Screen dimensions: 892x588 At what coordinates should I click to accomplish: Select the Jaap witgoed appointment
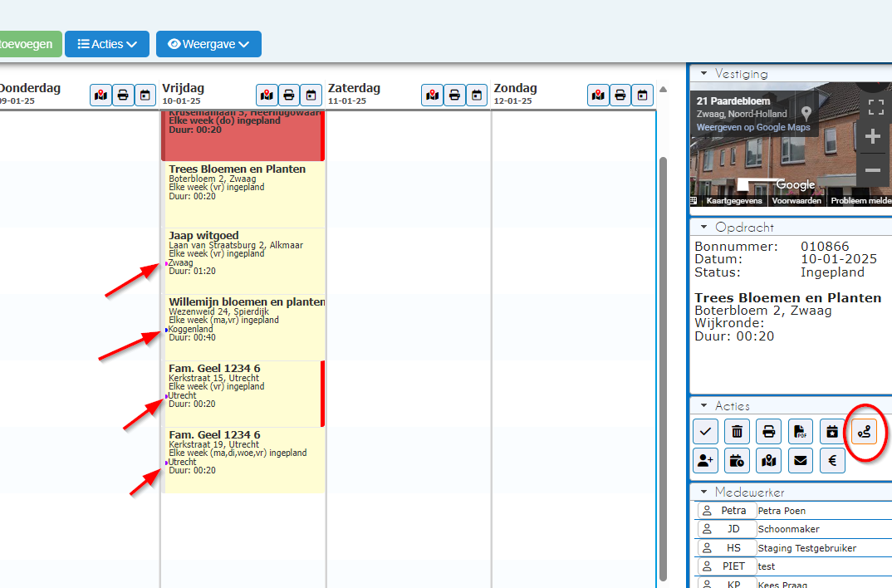point(243,261)
